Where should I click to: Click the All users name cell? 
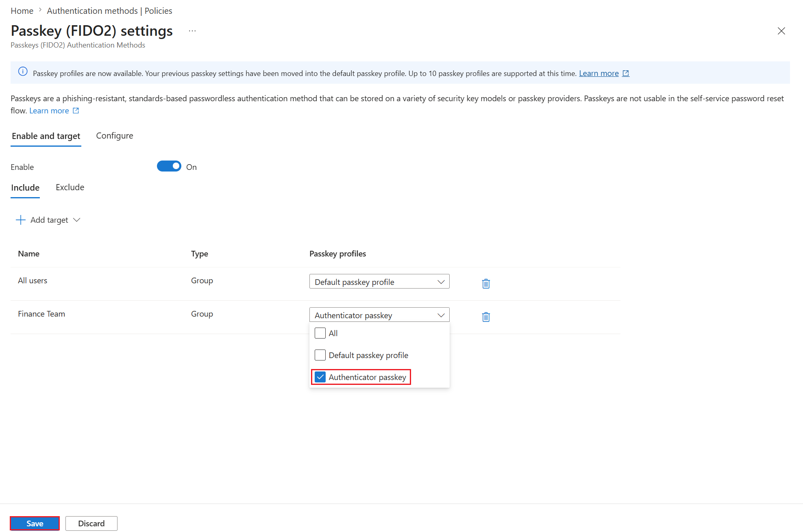pyautogui.click(x=33, y=280)
